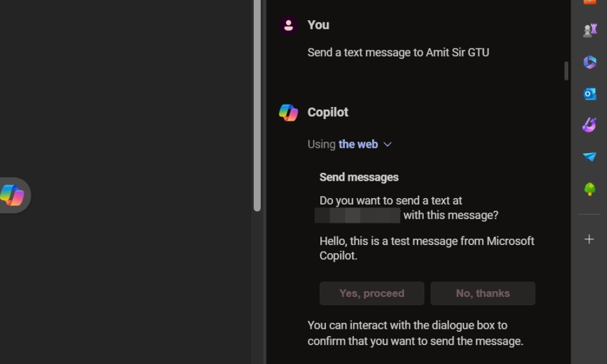Click the Copilot icon beside the response
Viewport: 607px width, 364px height.
pos(288,112)
